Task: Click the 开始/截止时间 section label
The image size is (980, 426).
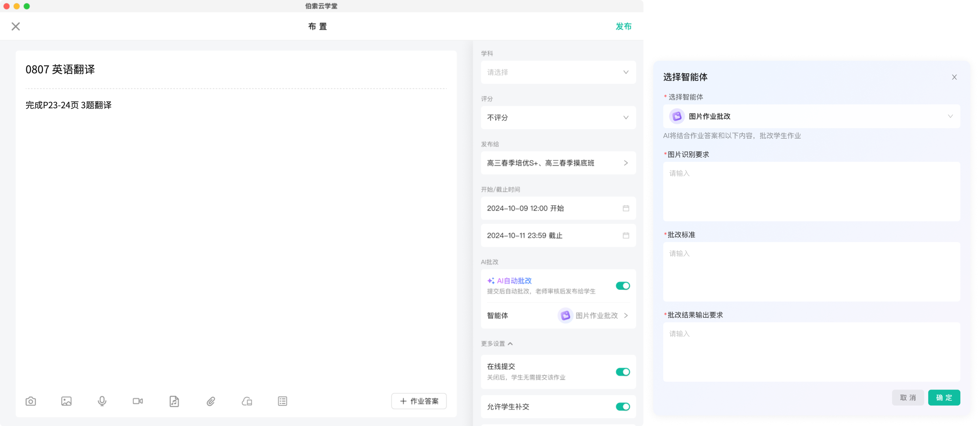Action: click(500, 189)
